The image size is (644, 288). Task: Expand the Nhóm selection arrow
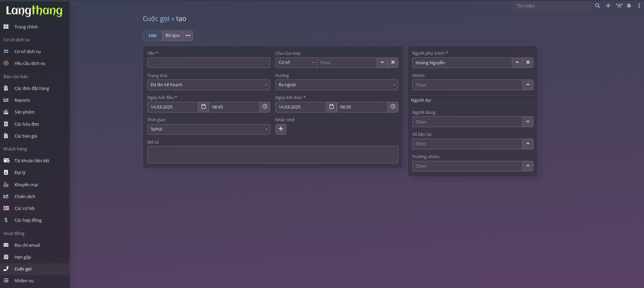(x=528, y=85)
